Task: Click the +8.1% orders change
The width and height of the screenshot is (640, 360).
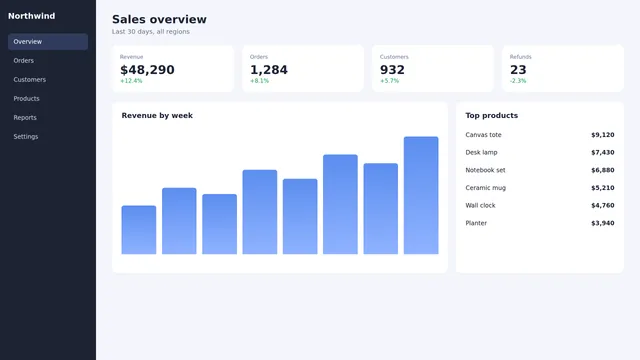Action: [x=259, y=81]
